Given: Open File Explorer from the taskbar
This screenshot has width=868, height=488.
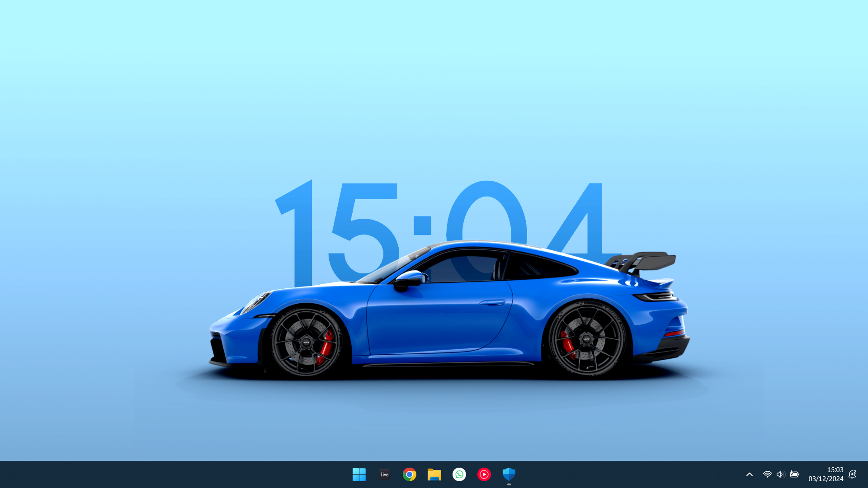Looking at the screenshot, I should (434, 474).
